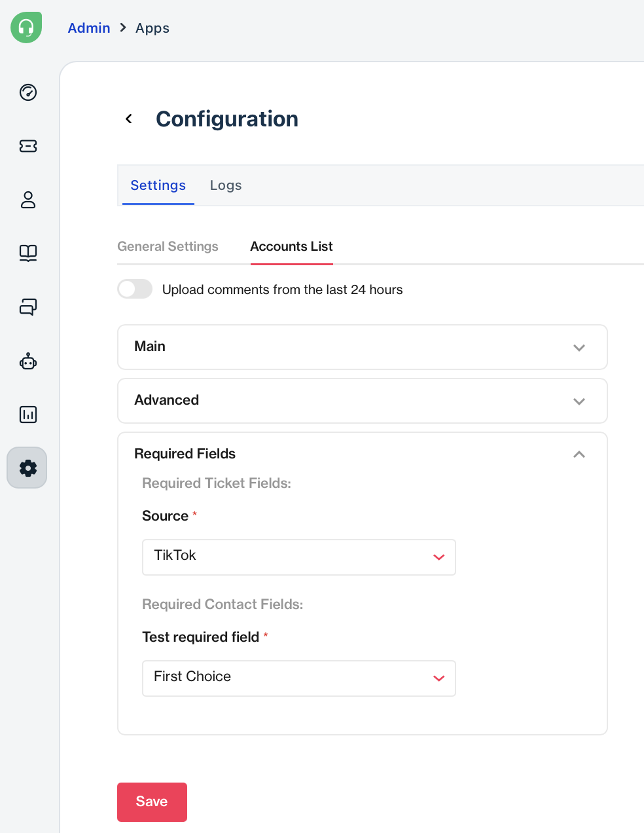Expand the Main section
The height and width of the screenshot is (833, 644).
[x=363, y=347]
